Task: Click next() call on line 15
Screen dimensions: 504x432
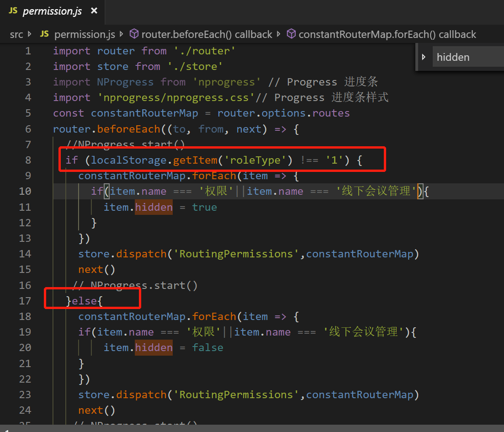Action: (96, 269)
